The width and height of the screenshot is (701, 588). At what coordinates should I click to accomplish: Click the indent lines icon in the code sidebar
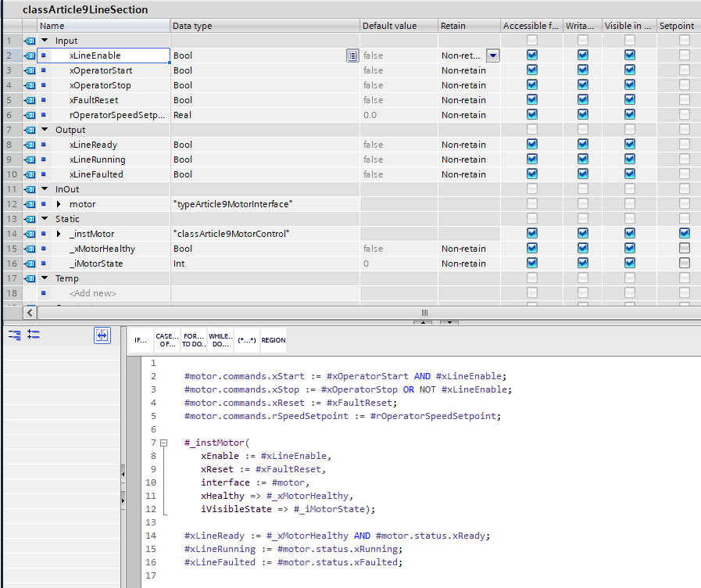15,335
